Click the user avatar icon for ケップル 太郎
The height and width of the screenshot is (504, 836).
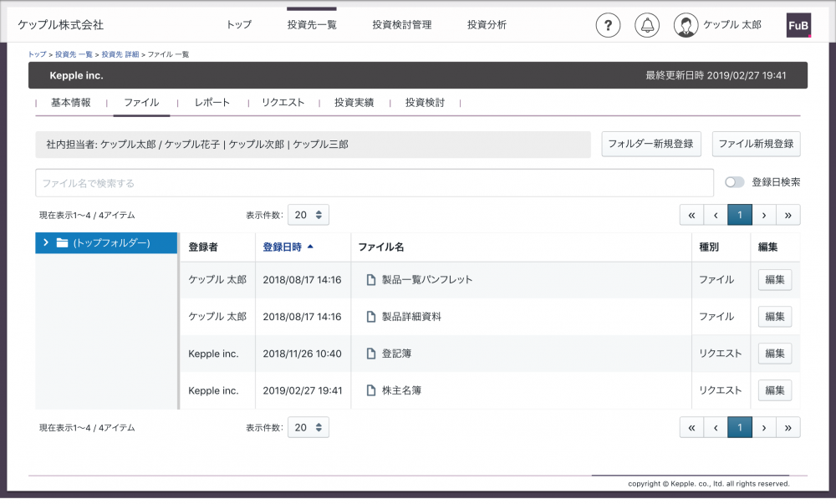(x=686, y=25)
